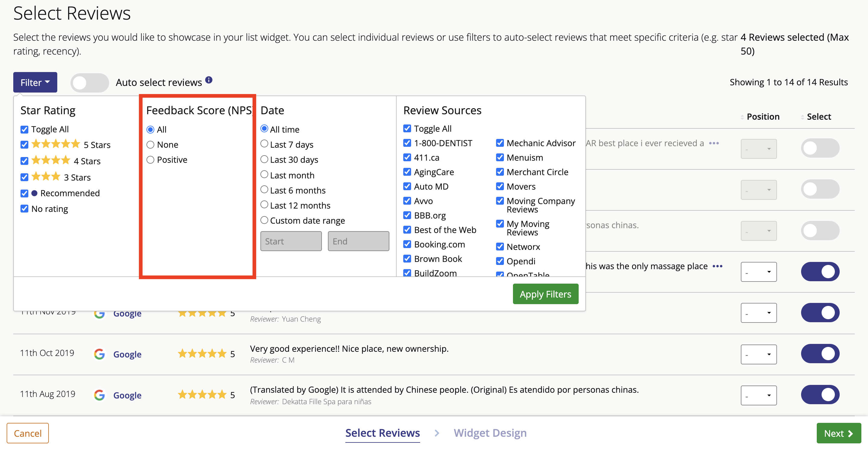The image size is (868, 450).
Task: Open the Filter dropdown button
Action: click(x=35, y=82)
